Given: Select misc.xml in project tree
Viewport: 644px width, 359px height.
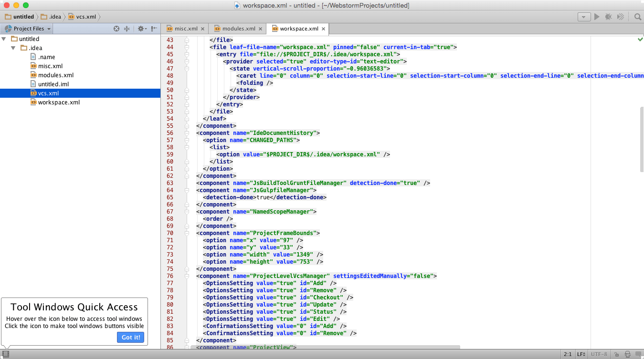Looking at the screenshot, I should pos(50,66).
